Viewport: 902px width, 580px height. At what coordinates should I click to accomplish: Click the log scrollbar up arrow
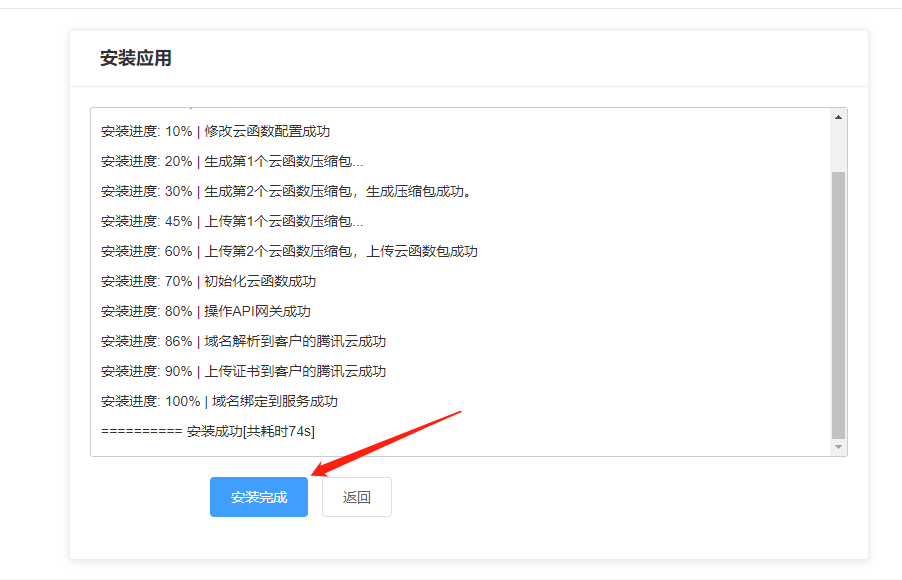tap(838, 117)
